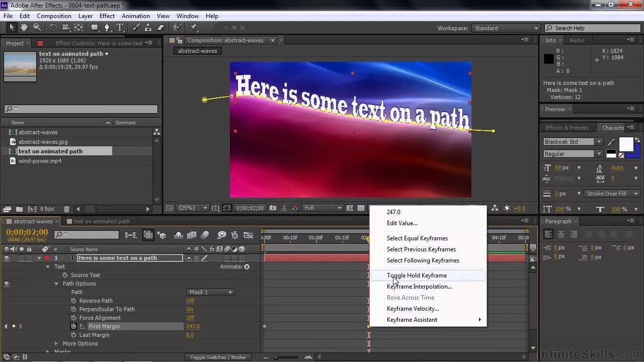The width and height of the screenshot is (644, 362).
Task: Click the snapshot camera icon in viewer
Action: [x=273, y=208]
